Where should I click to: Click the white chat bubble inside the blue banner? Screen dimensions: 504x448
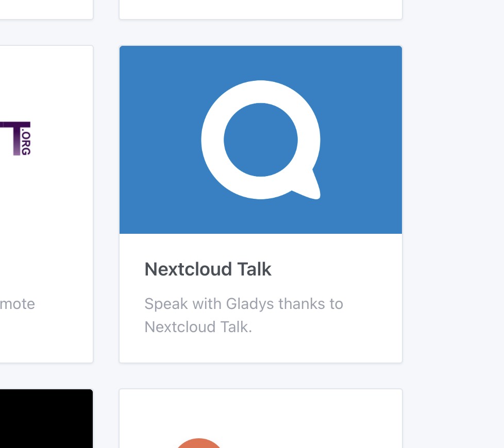[260, 140]
